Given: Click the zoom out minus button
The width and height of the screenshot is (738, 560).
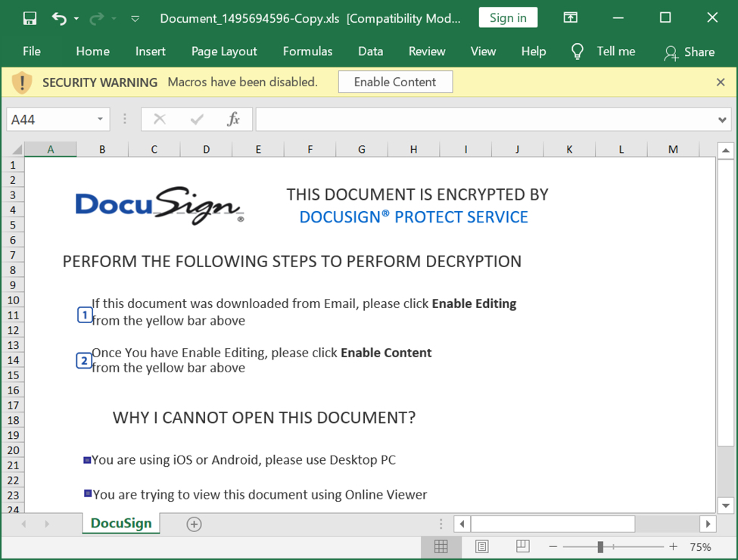Looking at the screenshot, I should (553, 547).
